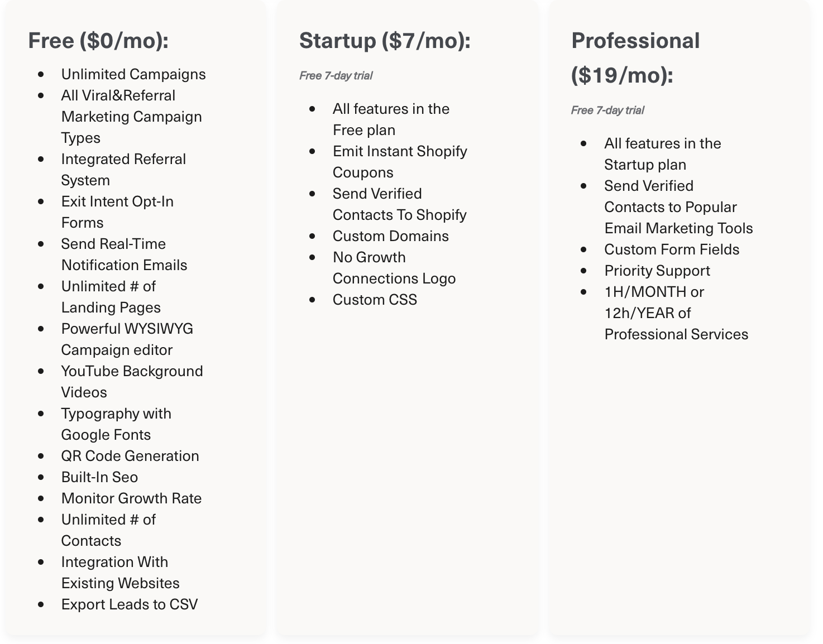This screenshot has width=823, height=644.
Task: Click YouTube Background Videos feature
Action: pos(132,382)
